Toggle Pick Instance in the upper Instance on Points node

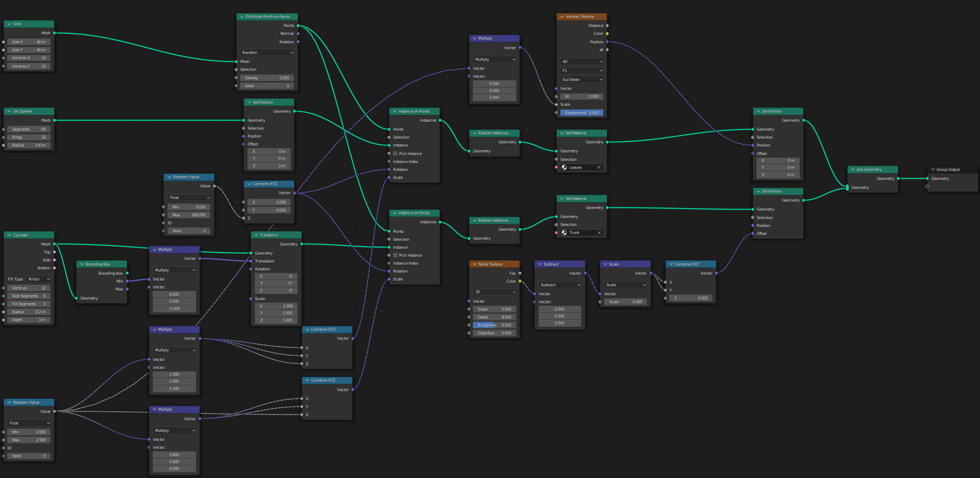pyautogui.click(x=395, y=154)
